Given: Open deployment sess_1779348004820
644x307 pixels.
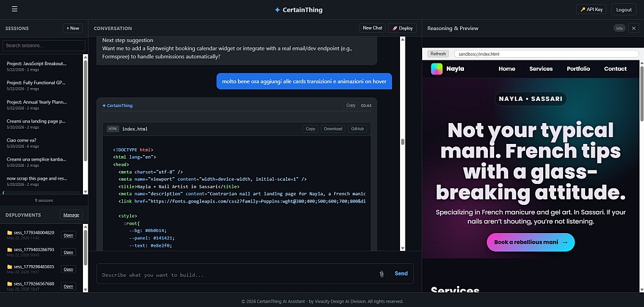Looking at the screenshot, I should coord(68,235).
